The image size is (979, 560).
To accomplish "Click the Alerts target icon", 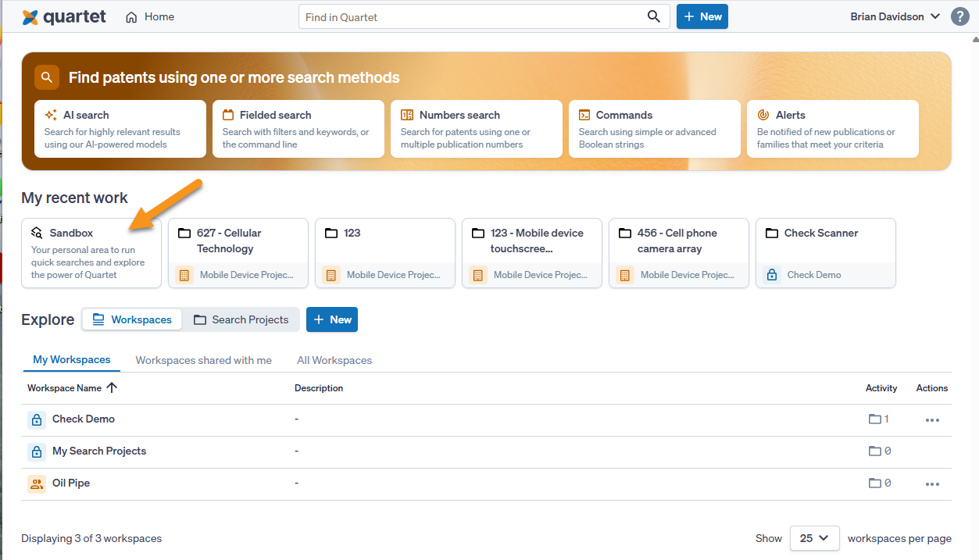I will pos(763,115).
